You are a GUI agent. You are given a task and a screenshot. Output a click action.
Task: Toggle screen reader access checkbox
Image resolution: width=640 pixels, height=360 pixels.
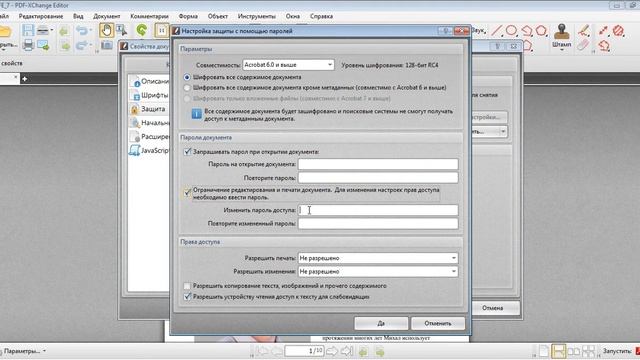[187, 297]
